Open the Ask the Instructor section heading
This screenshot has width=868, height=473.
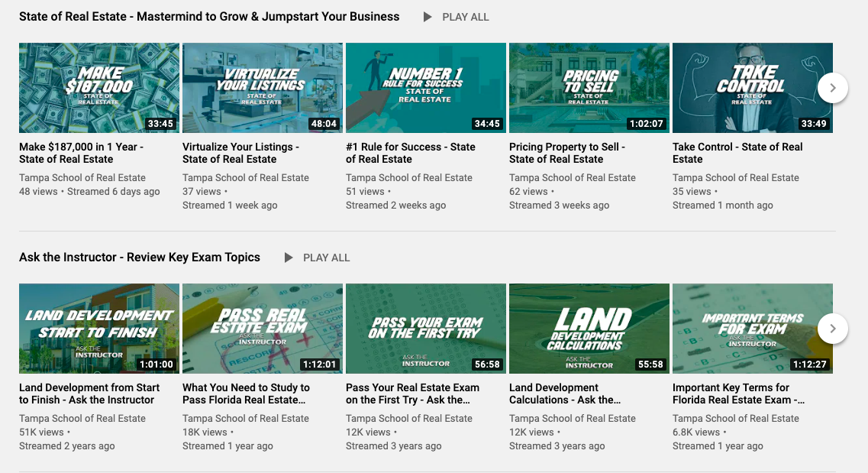point(140,257)
